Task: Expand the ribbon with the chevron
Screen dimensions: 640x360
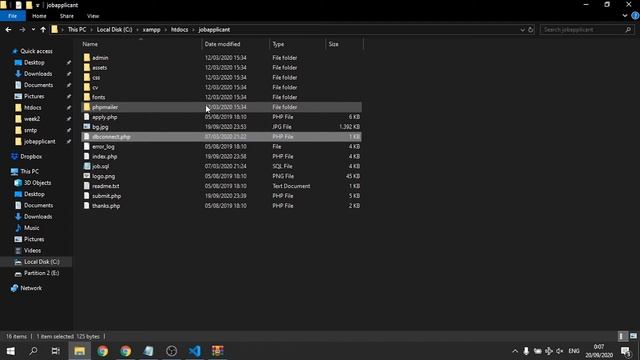Action: click(x=624, y=16)
